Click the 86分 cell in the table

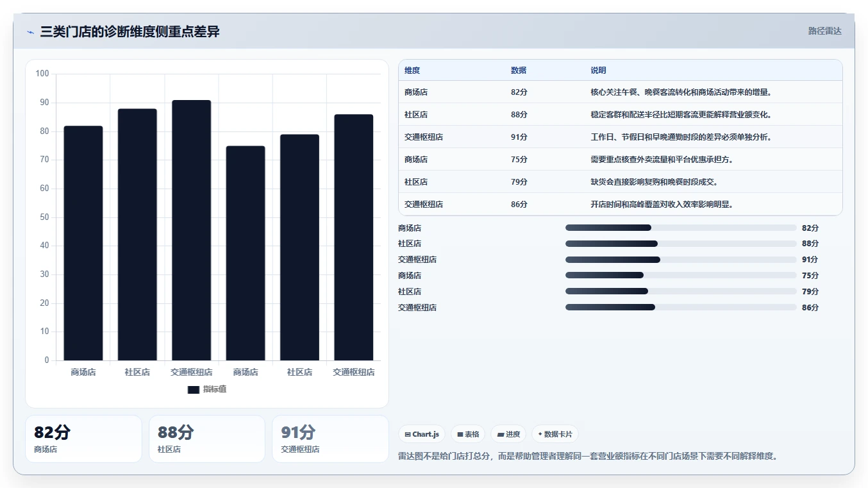pos(519,205)
